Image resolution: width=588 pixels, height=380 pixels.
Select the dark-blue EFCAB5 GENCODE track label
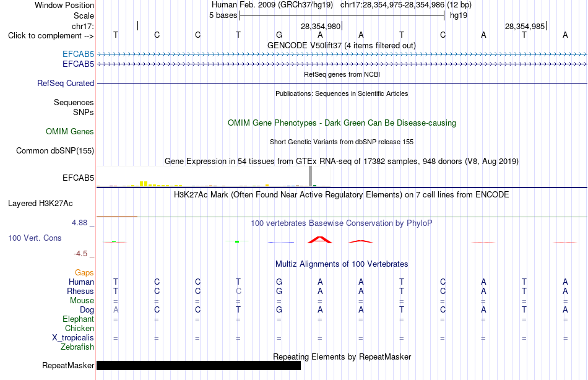tap(78, 64)
